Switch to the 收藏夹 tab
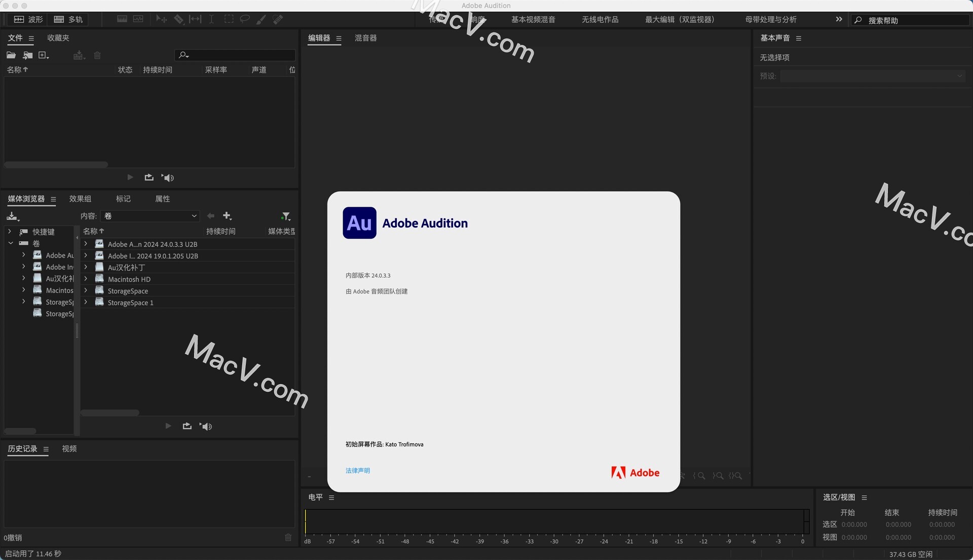The image size is (973, 560). pyautogui.click(x=58, y=38)
